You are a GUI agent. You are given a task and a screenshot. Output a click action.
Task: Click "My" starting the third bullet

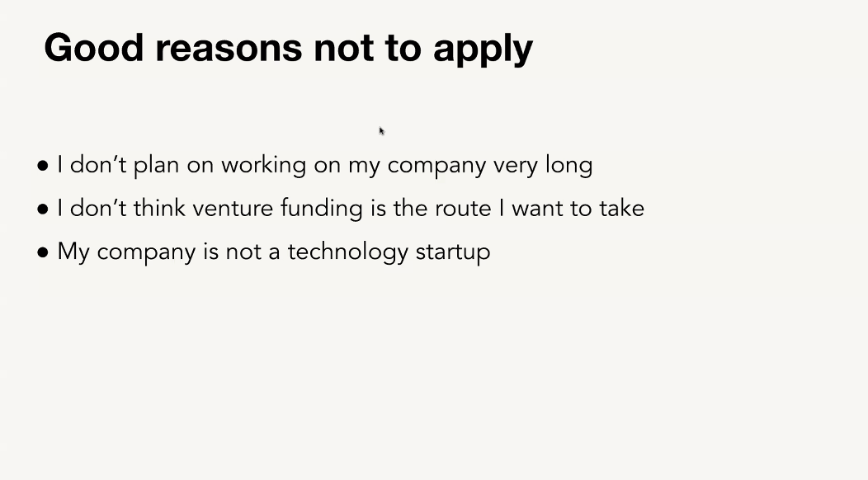(73, 252)
